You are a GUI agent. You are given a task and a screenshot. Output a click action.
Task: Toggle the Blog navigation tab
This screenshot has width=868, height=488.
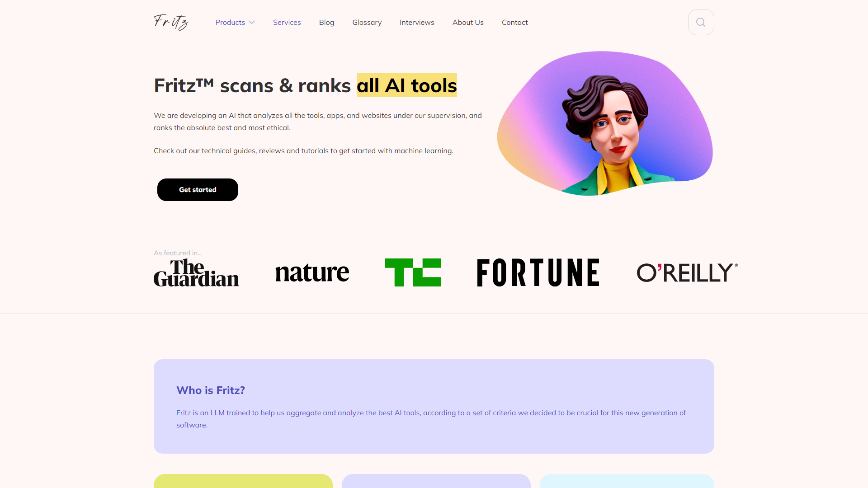pyautogui.click(x=327, y=22)
